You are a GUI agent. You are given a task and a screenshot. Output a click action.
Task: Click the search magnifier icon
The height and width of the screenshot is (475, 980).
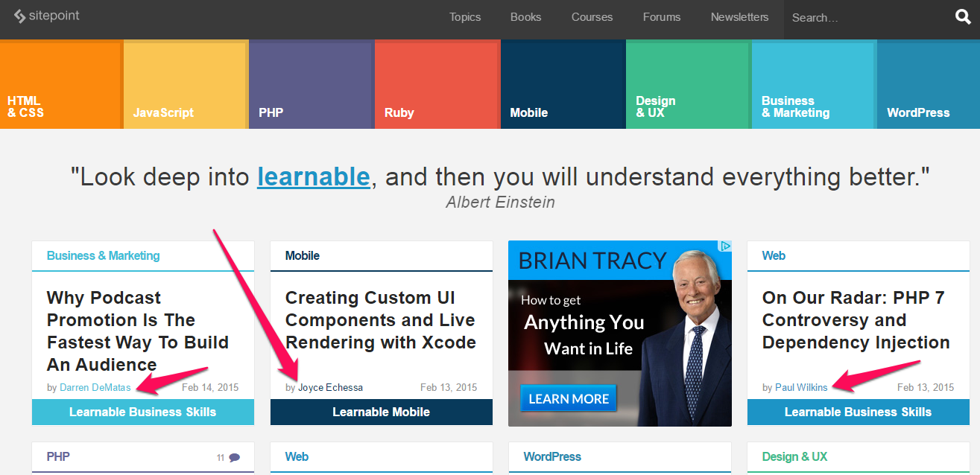coord(963,17)
